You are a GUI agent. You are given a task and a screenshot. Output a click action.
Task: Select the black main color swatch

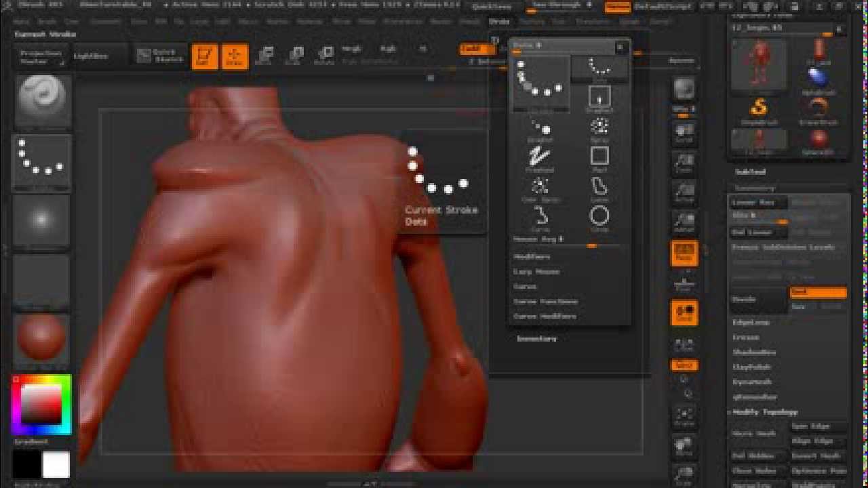pyautogui.click(x=26, y=465)
